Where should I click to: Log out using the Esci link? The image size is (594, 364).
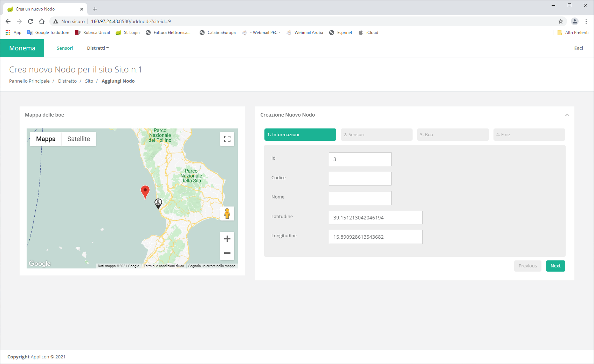coord(578,48)
